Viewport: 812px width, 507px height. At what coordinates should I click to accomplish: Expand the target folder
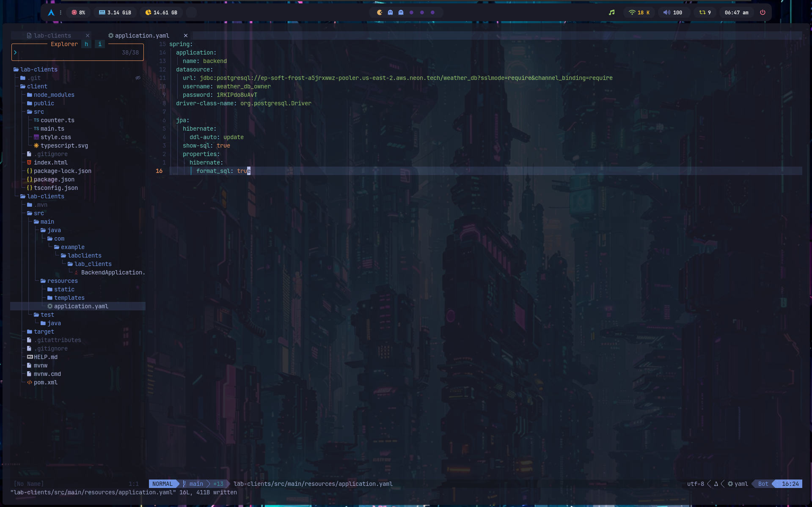pyautogui.click(x=44, y=332)
